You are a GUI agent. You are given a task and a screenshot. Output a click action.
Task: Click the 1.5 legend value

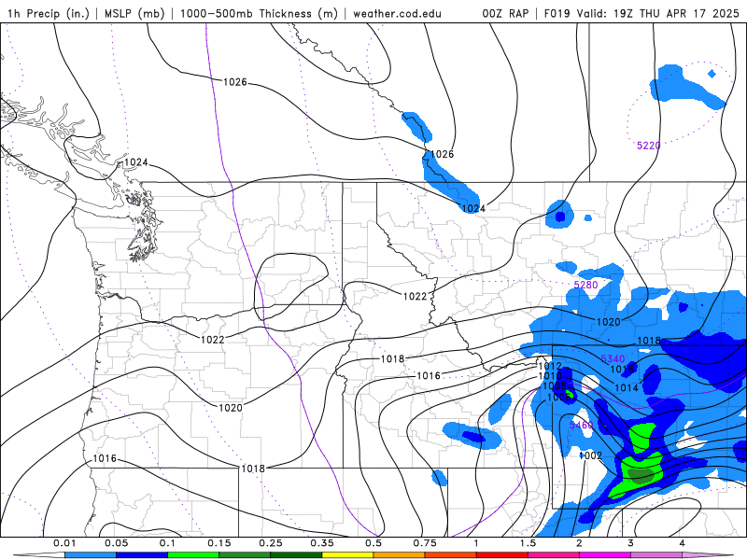(x=528, y=543)
